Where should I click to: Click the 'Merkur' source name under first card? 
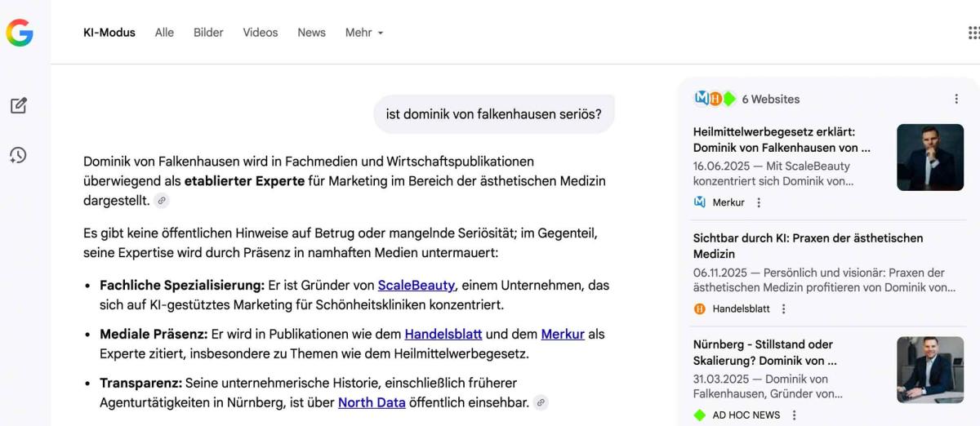(728, 202)
